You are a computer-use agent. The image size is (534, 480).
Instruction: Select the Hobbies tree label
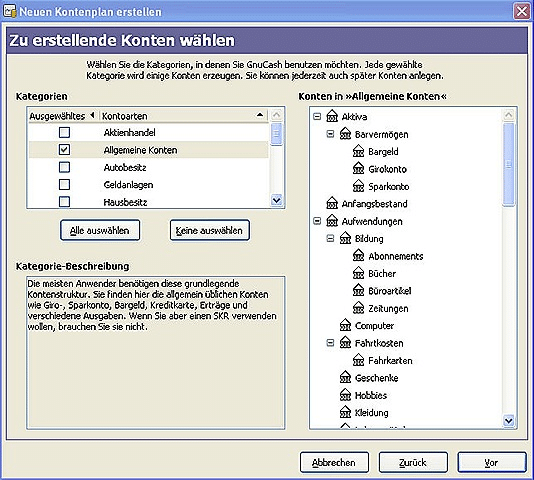371,395
